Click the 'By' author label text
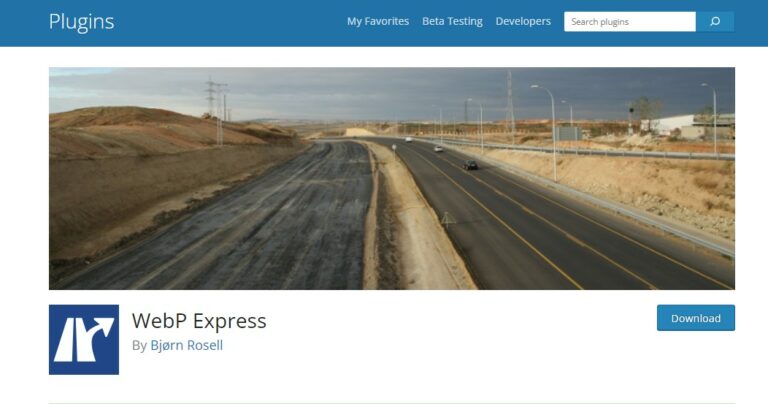This screenshot has width=768, height=404. [139, 346]
